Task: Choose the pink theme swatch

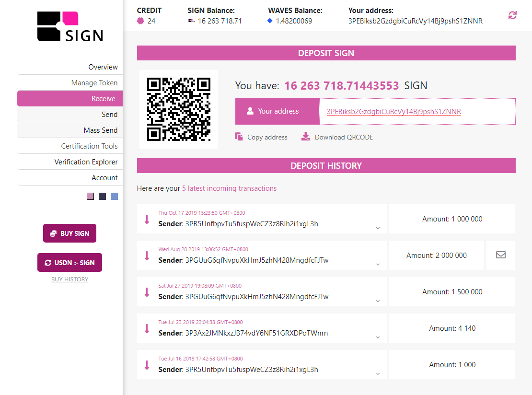Action: pos(90,196)
